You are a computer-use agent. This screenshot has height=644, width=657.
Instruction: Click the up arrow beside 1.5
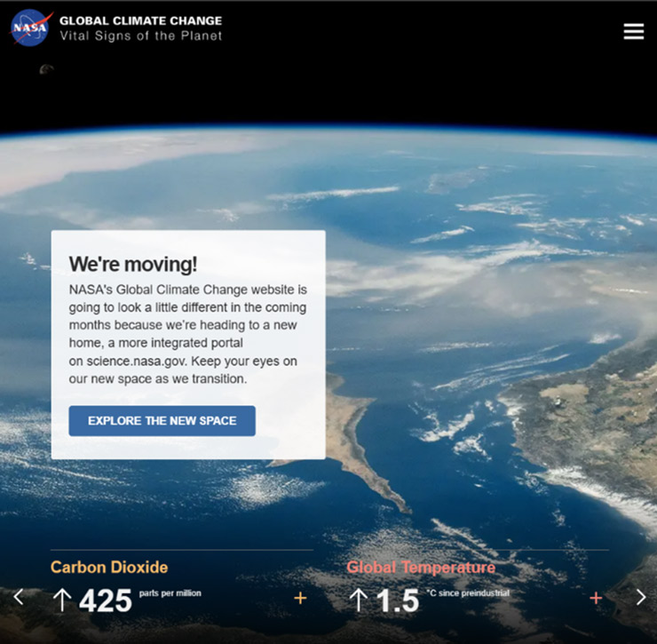[x=358, y=600]
